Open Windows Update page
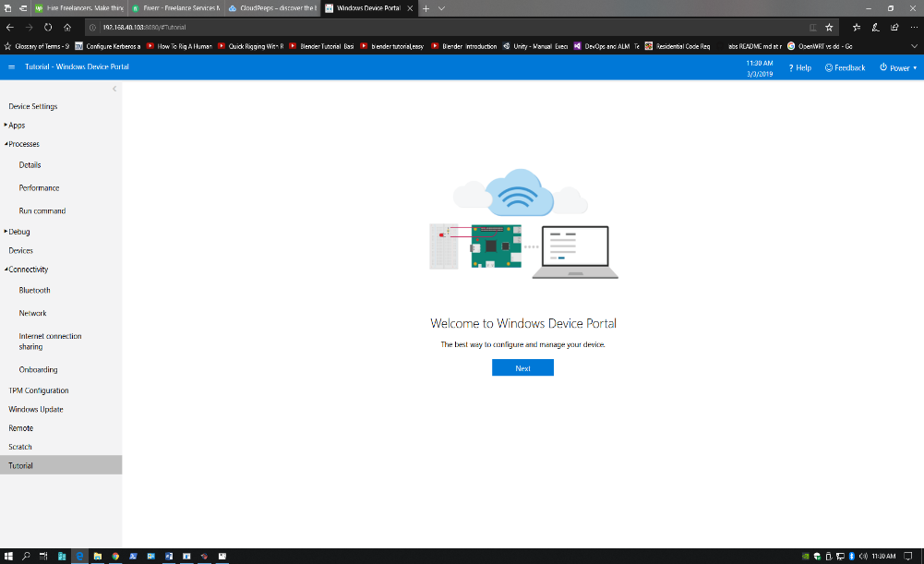The height and width of the screenshot is (564, 924). point(36,409)
